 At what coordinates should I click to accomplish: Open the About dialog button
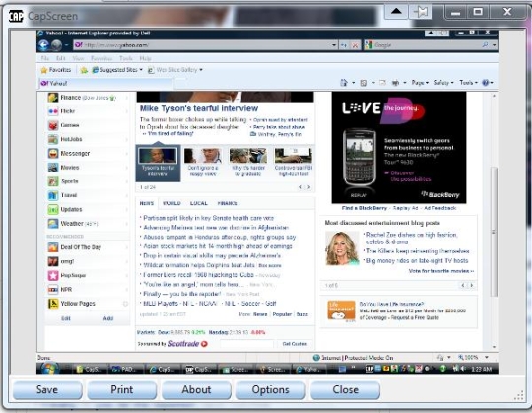(196, 390)
